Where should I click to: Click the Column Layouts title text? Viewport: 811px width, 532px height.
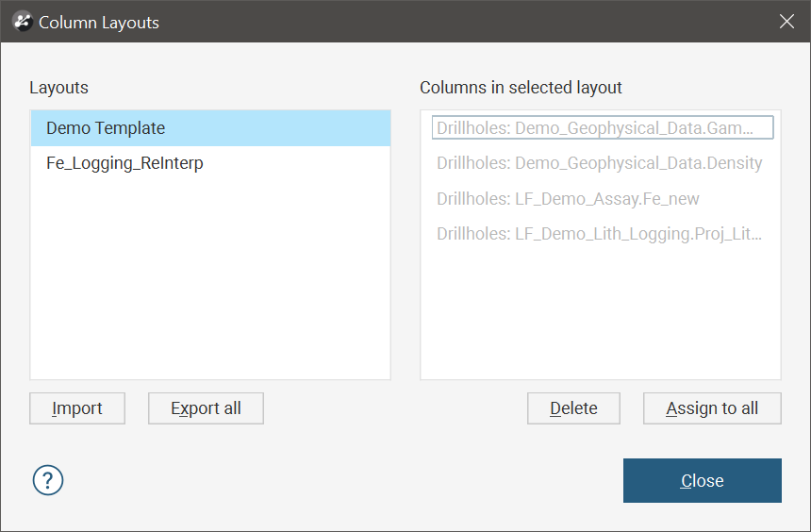point(99,23)
